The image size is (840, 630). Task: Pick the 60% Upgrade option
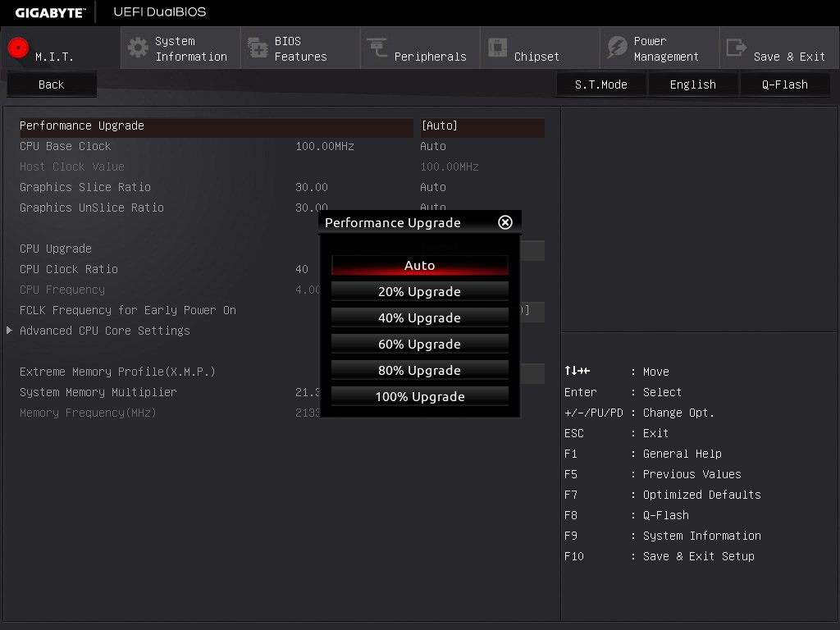[419, 344]
